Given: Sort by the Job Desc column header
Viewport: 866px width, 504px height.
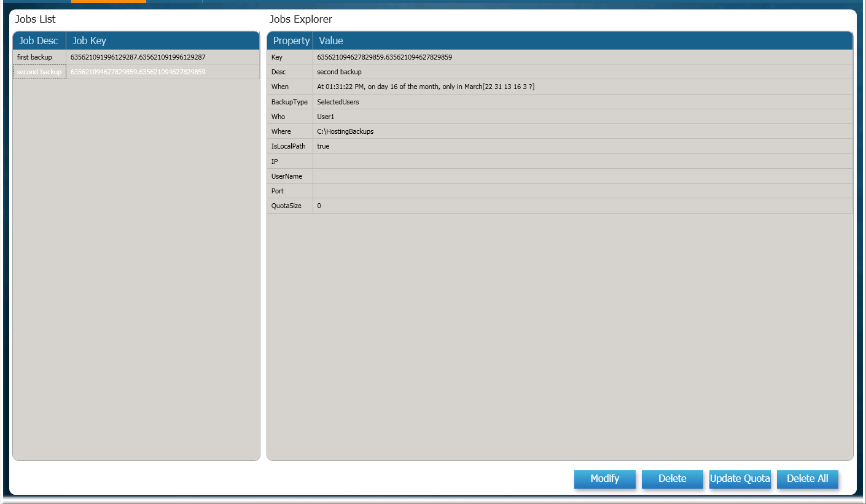Looking at the screenshot, I should coord(39,41).
